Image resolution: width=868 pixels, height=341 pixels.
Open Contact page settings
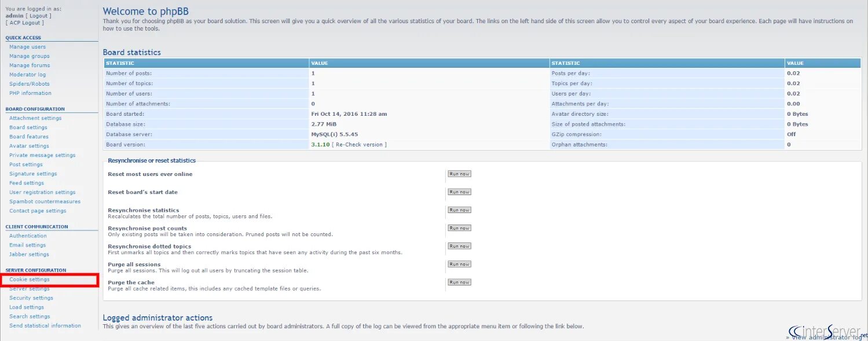click(38, 211)
